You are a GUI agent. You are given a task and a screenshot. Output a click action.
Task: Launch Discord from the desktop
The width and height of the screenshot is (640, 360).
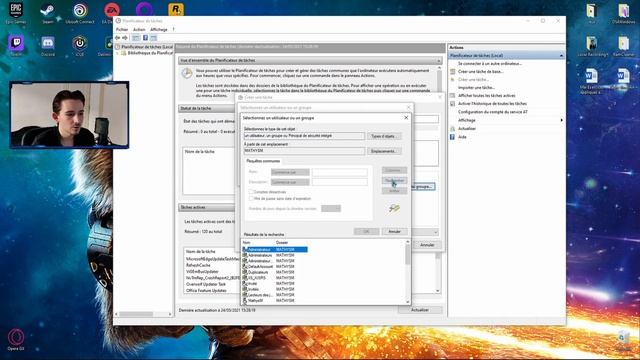tap(48, 44)
